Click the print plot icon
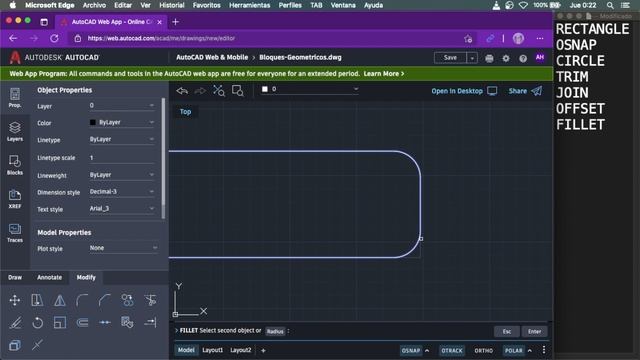This screenshot has height=360, width=640. coord(489,58)
